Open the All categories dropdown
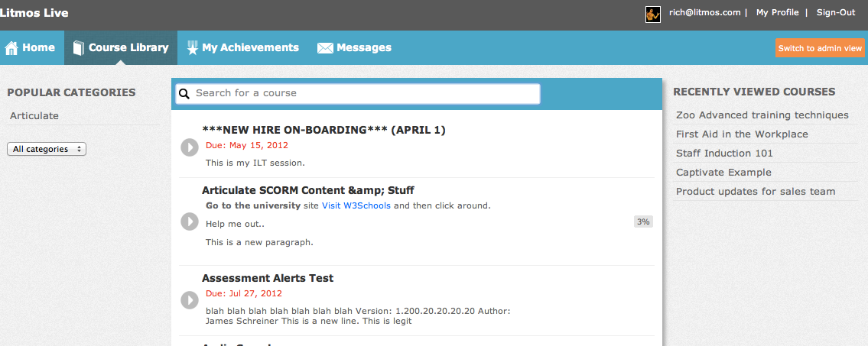 47,149
